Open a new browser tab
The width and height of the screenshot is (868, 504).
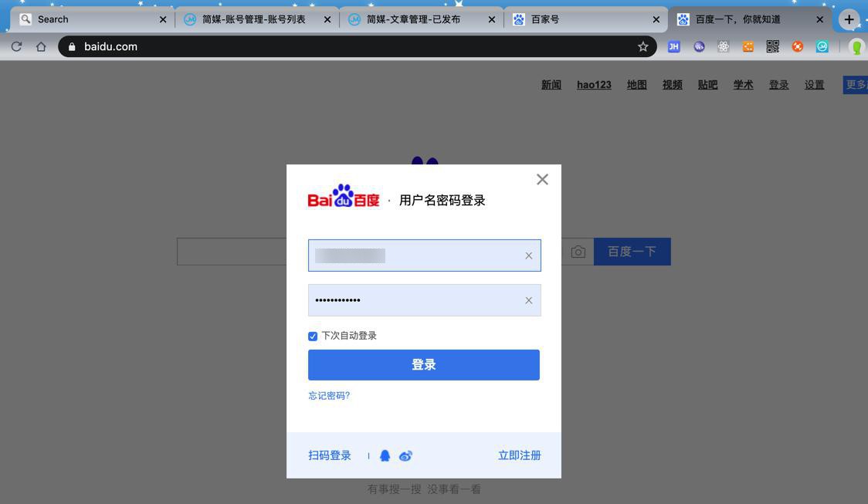[x=849, y=19]
